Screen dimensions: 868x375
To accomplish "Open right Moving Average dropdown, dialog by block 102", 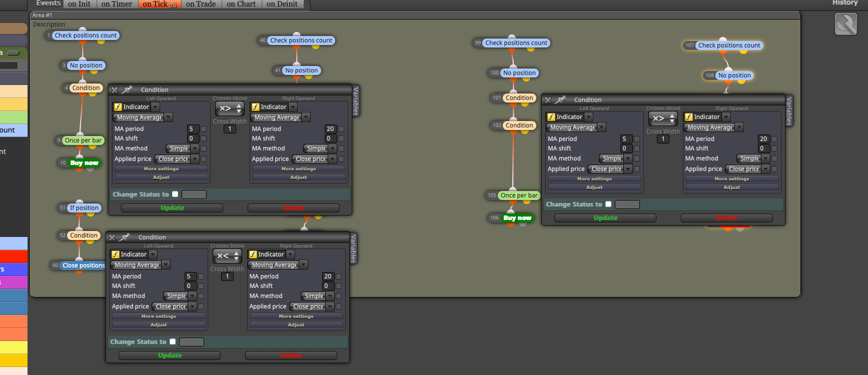I will [714, 127].
